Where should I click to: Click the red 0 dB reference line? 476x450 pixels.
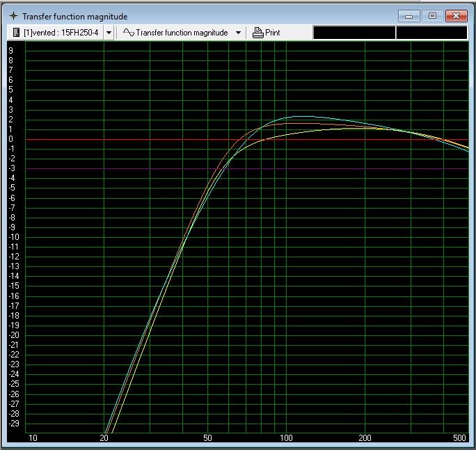click(x=247, y=140)
